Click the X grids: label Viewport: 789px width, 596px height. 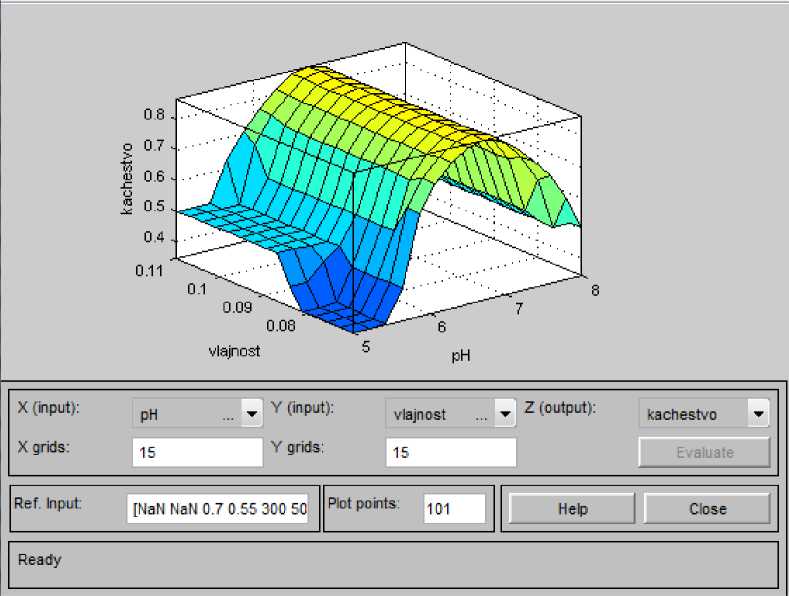[x=43, y=446]
